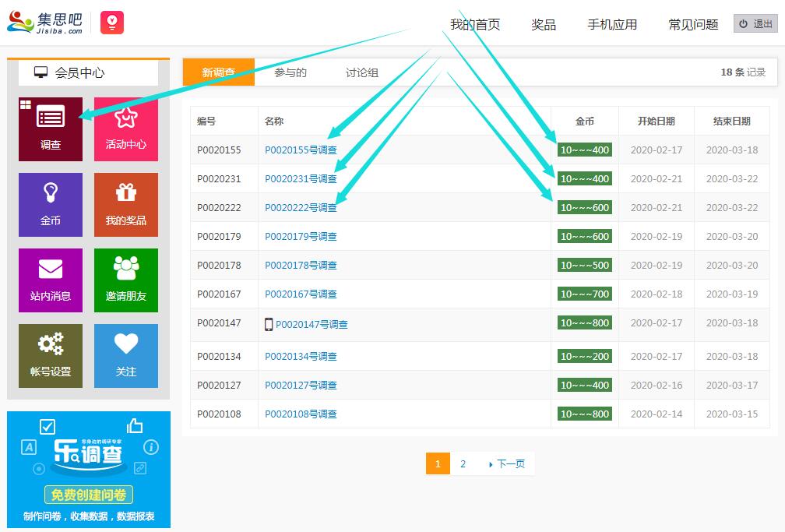Select the 金币 gold coin tile
Image resolution: width=785 pixels, height=532 pixels.
[x=50, y=205]
